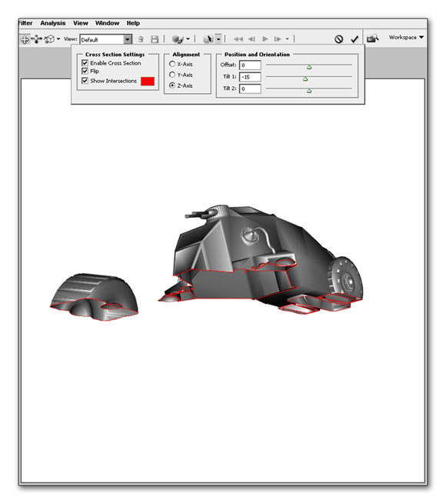Image resolution: width=446 pixels, height=504 pixels.
Task: Click the Go to Bridge icon
Action: coord(373,38)
